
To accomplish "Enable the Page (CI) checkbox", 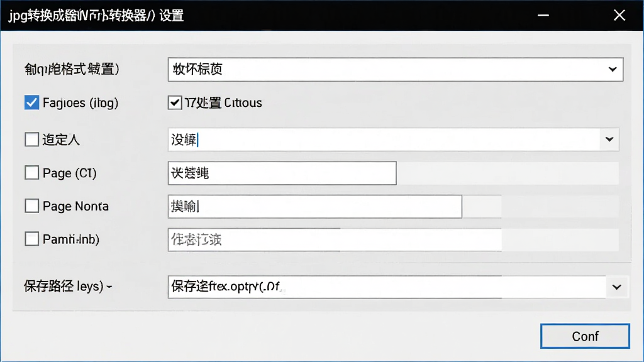I will click(31, 173).
